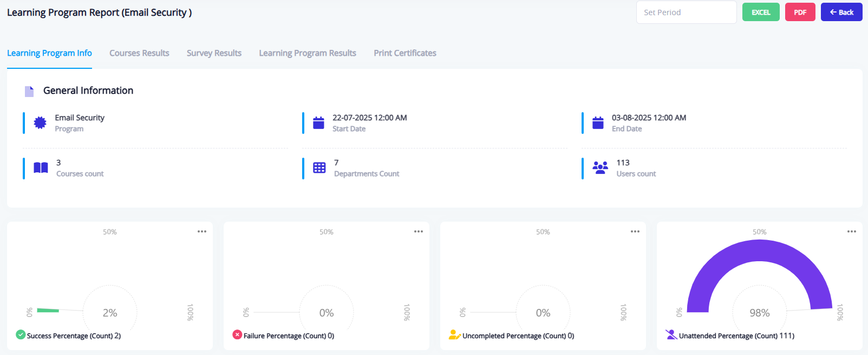The image size is (868, 355).
Task: Open the Failure chart three-dot menu
Action: (419, 231)
